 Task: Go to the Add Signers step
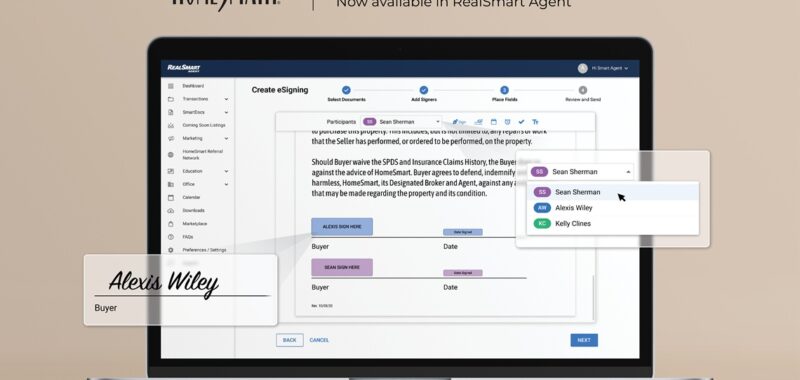click(x=424, y=94)
